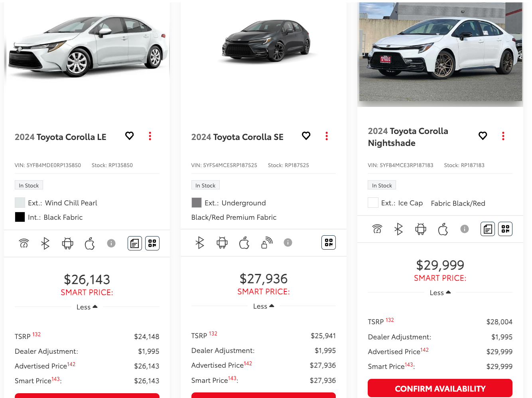Open the features info icon on Corolla Nightshade
This screenshot has height=398, width=532.
point(465,229)
